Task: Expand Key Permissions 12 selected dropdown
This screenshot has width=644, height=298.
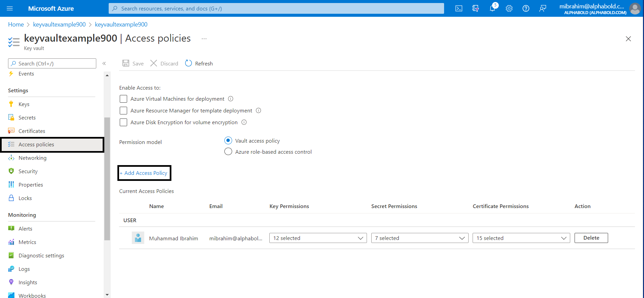Action: click(318, 238)
